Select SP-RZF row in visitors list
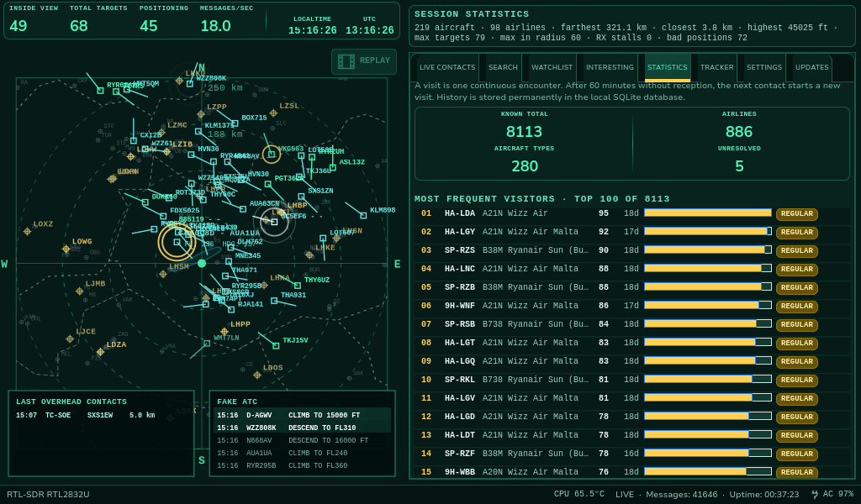Viewport: 861px width, 504px height. click(x=631, y=454)
